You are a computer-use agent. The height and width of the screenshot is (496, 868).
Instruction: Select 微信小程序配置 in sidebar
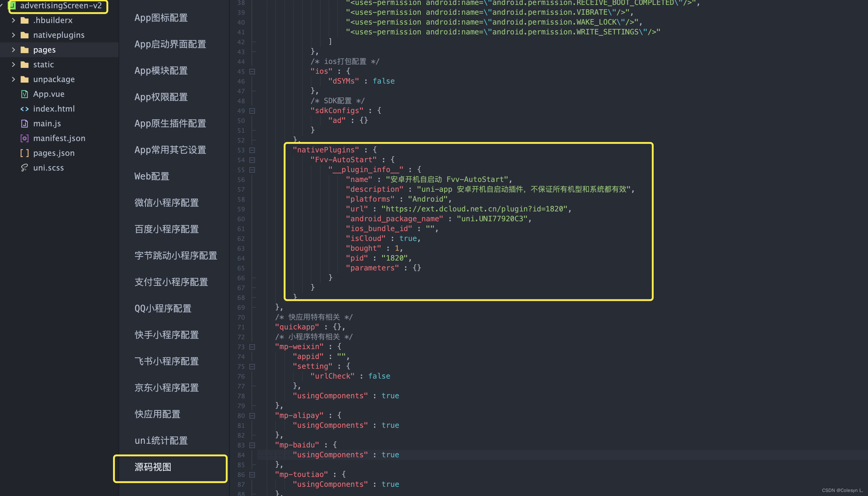tap(166, 203)
